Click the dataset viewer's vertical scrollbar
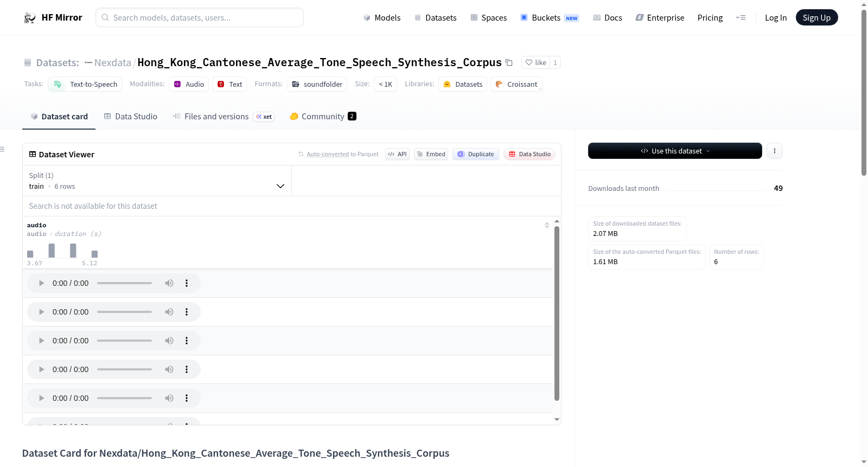The width and height of the screenshot is (868, 467). click(x=557, y=314)
